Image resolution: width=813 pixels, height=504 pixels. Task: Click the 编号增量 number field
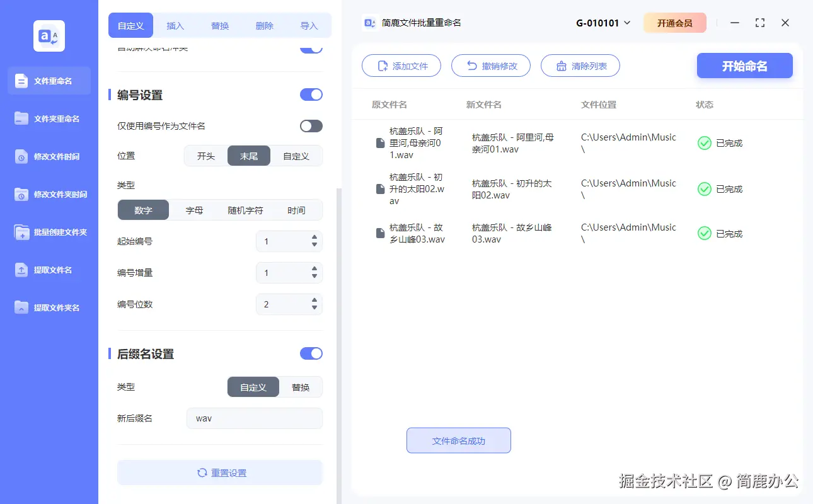click(289, 273)
